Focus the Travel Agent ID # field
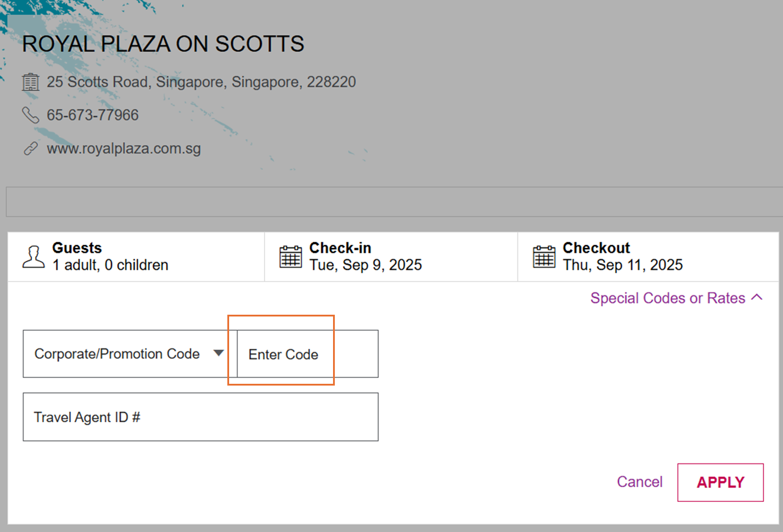The image size is (783, 532). tap(201, 417)
